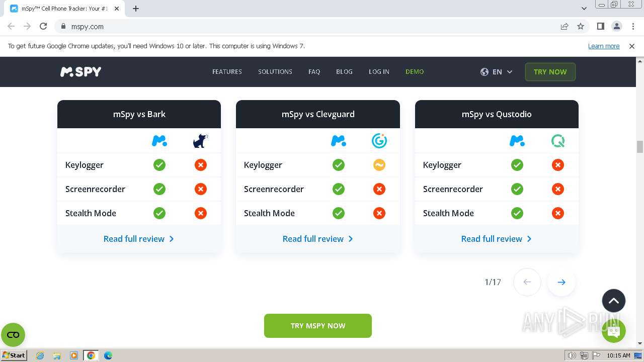Open Microsoft Edge from taskbar
The width and height of the screenshot is (644, 362).
coord(108,355)
